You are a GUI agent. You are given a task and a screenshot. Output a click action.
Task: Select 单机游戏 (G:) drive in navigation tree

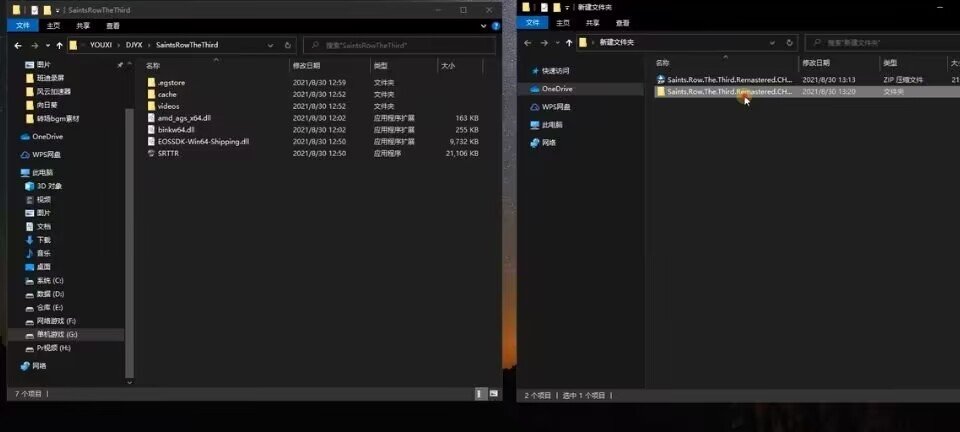pyautogui.click(x=57, y=334)
